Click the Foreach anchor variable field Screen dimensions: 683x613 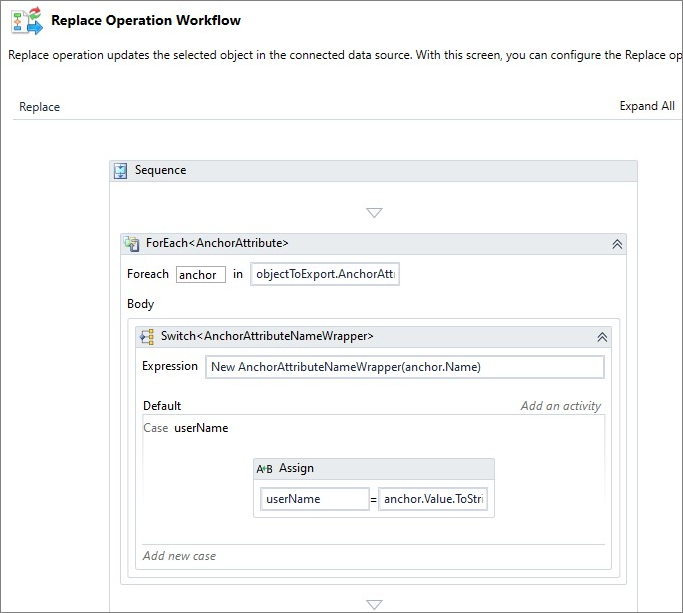(200, 275)
